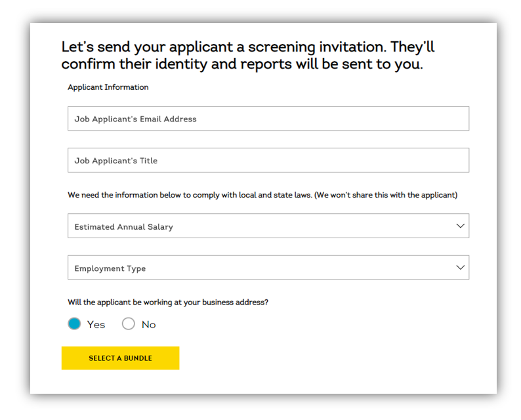Open the Estimated Annual Salary dropdown
The height and width of the screenshot is (420, 521).
coord(268,226)
